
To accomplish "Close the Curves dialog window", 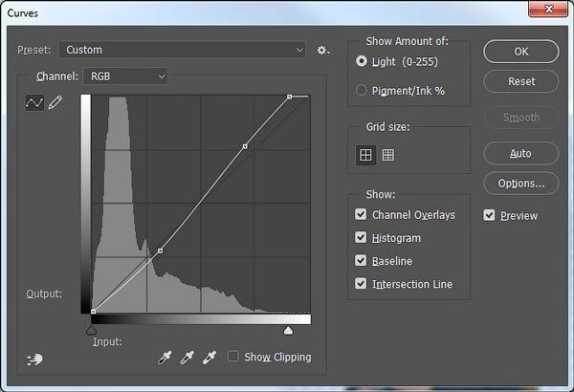I will coord(548,9).
